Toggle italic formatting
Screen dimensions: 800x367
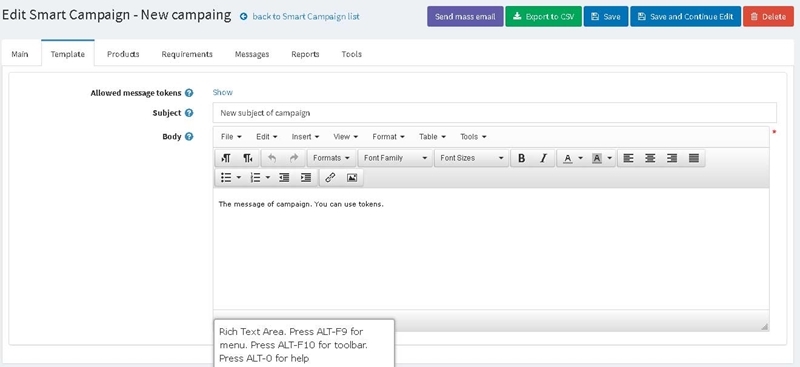pyautogui.click(x=543, y=158)
